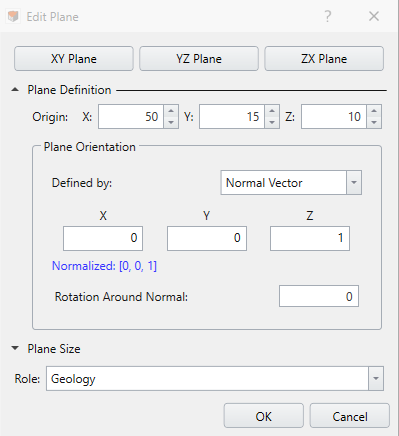The image size is (399, 436).
Task: Increase Origin X with up arrow
Action: point(171,111)
